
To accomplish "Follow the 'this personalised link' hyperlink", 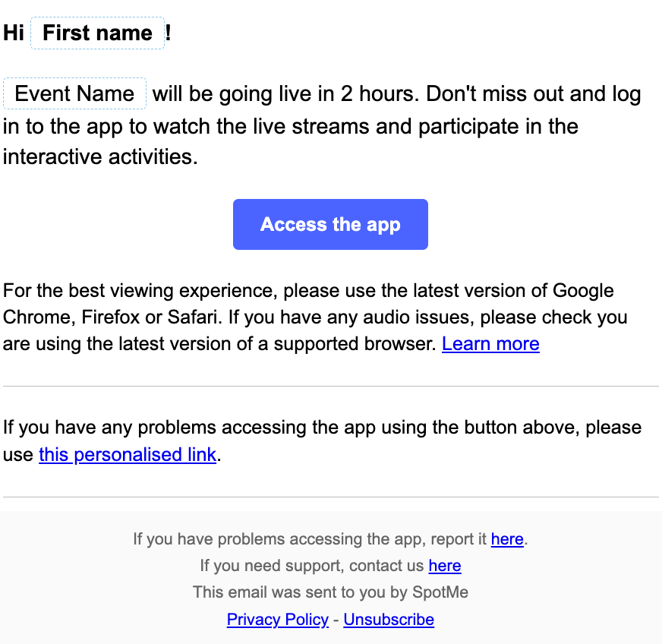I will pos(128,455).
